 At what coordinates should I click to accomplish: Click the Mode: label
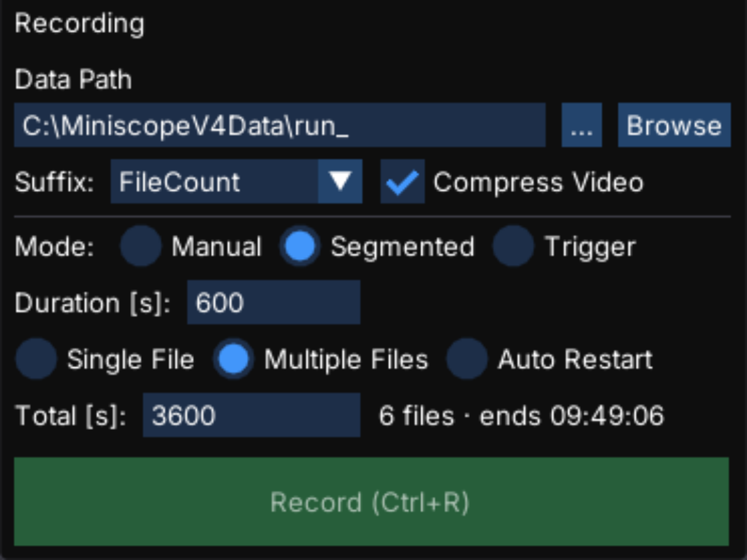click(55, 247)
